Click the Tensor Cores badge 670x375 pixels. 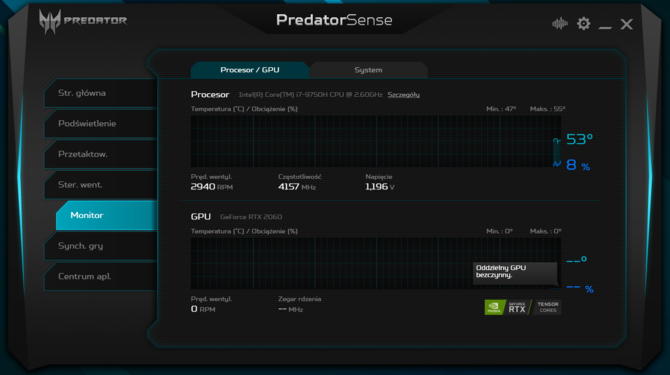(547, 307)
